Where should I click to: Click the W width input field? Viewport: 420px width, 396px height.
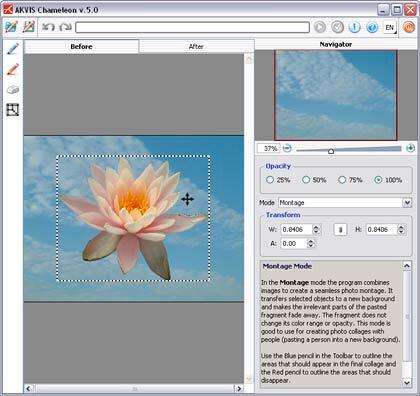click(297, 229)
